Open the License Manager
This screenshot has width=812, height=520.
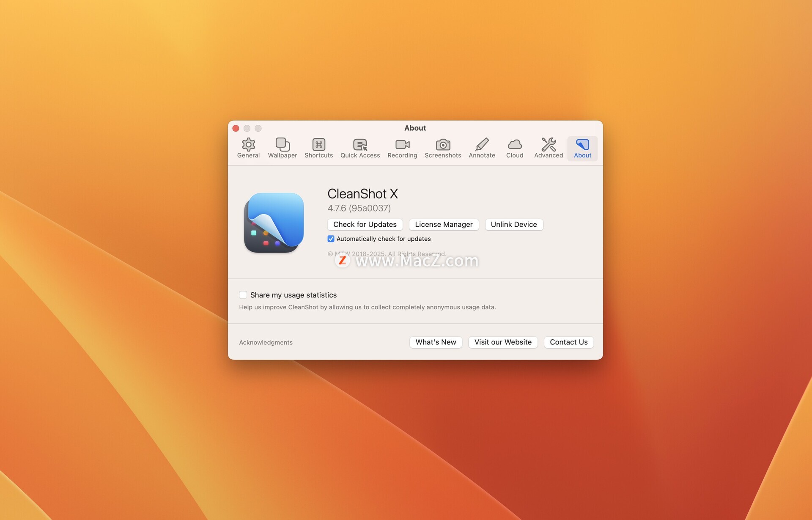tap(444, 224)
